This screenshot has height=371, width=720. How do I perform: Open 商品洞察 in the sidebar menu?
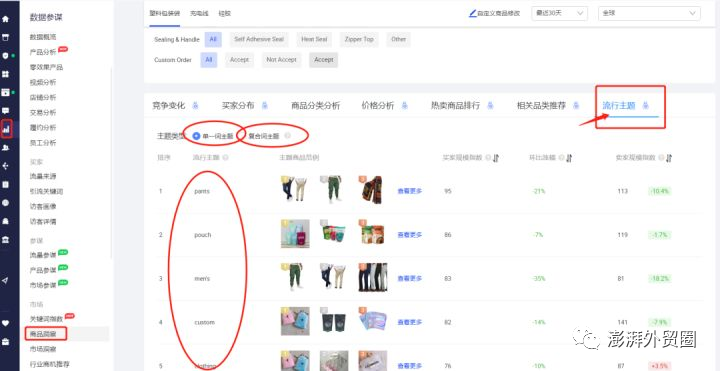coord(43,334)
